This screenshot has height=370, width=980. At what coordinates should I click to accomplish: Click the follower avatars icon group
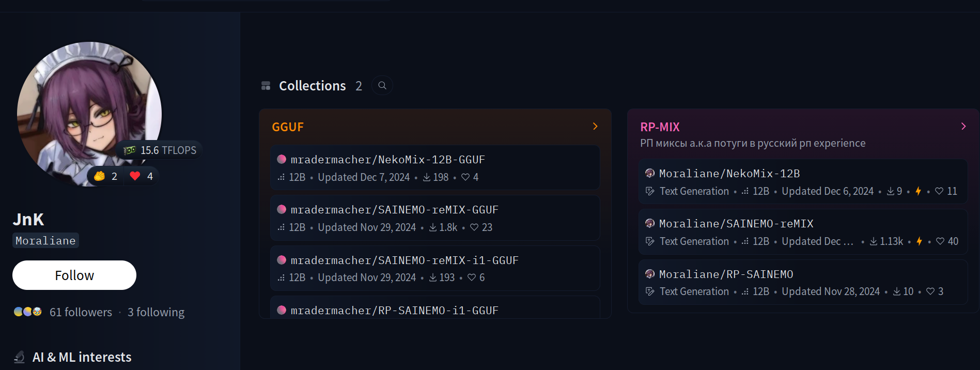(x=28, y=312)
